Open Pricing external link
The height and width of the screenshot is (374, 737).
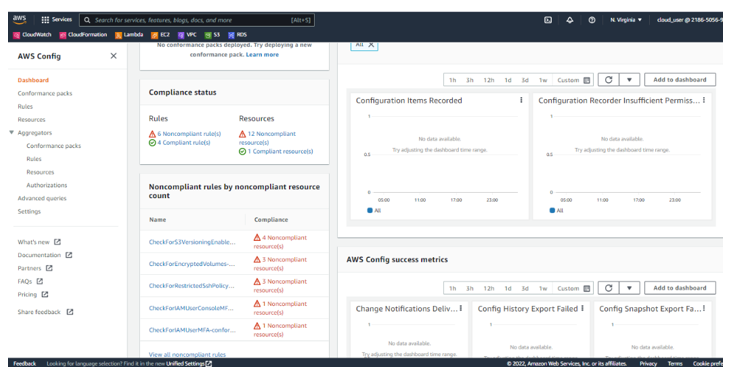point(33,295)
